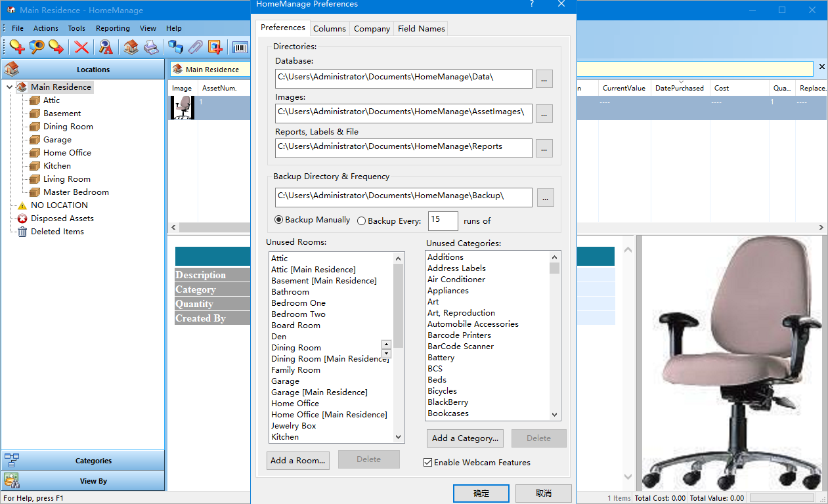Click the add image picture-frame toolbar icon
Viewport: 828px width, 504px height.
coord(215,47)
